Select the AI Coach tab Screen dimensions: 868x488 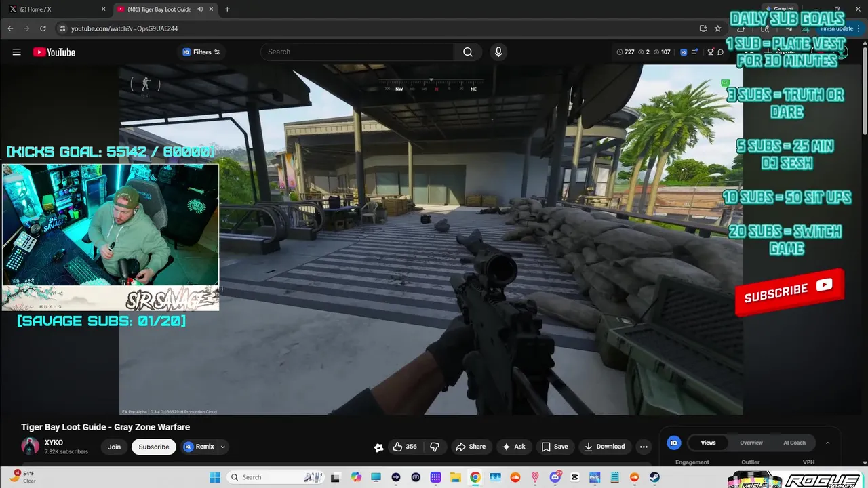point(794,443)
